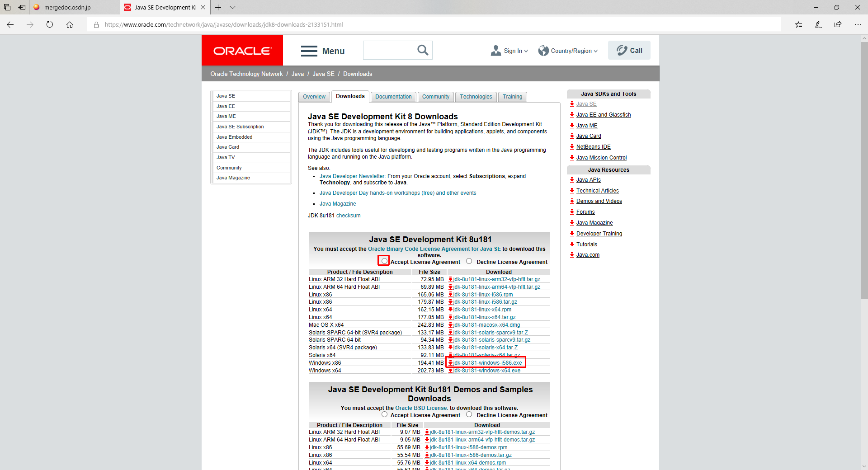
Task: Click the share page icon
Action: tap(838, 24)
